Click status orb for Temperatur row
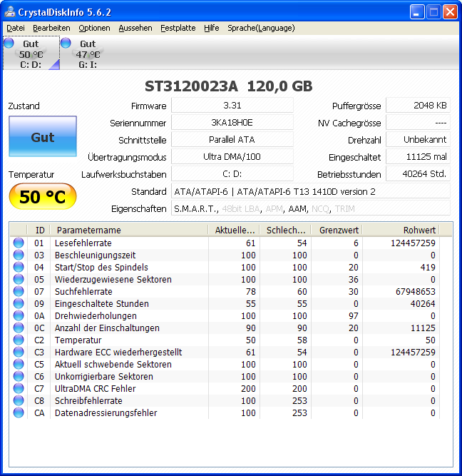462x476 pixels. [x=19, y=340]
